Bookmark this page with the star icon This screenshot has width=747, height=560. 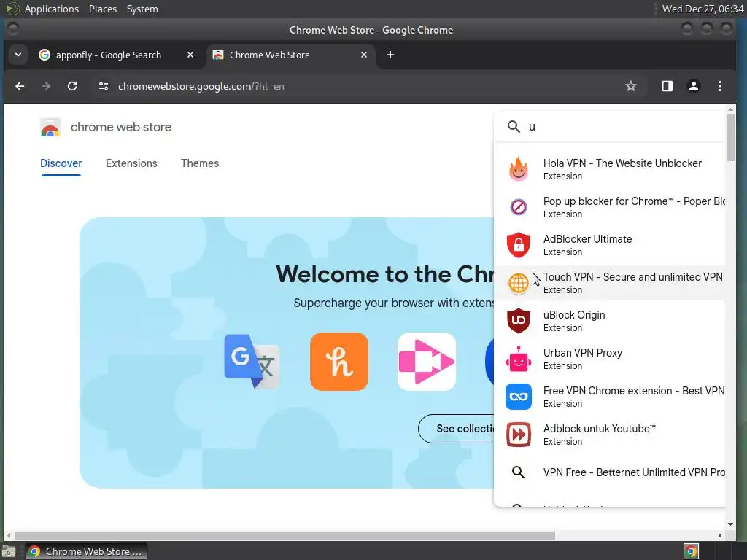(x=631, y=86)
